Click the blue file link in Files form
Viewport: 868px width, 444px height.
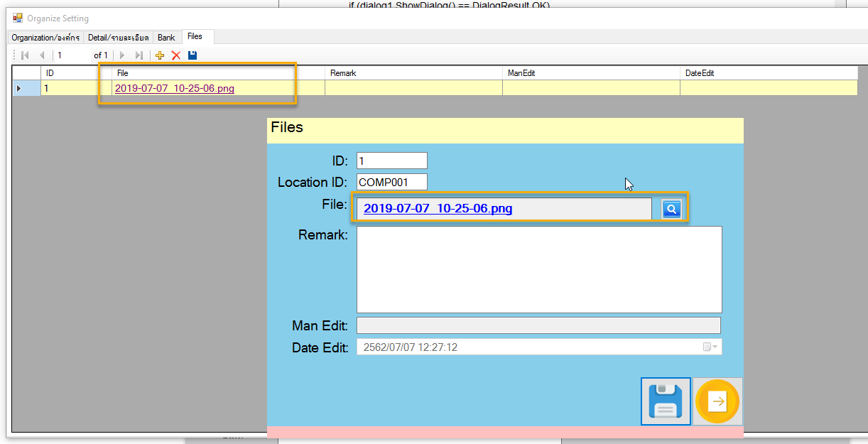[x=438, y=209]
